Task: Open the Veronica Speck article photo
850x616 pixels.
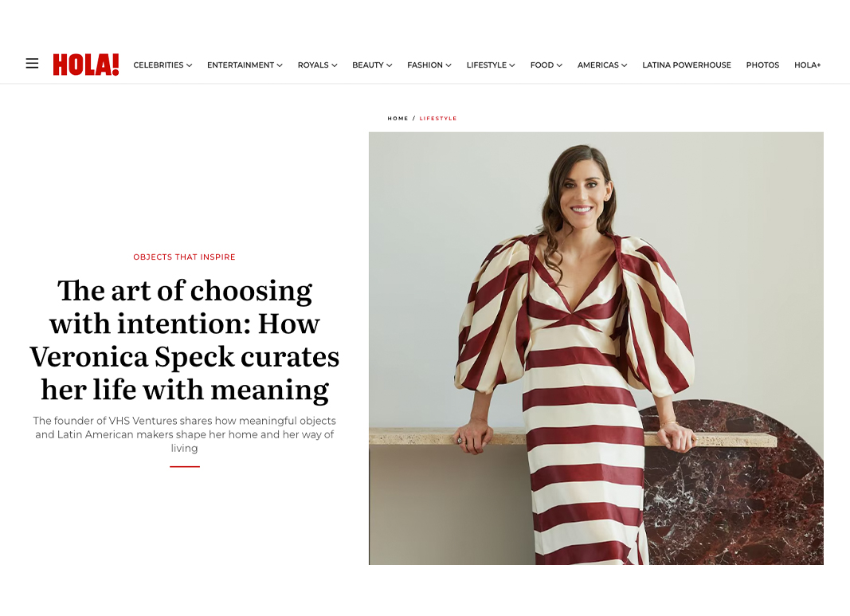Action: click(x=596, y=348)
